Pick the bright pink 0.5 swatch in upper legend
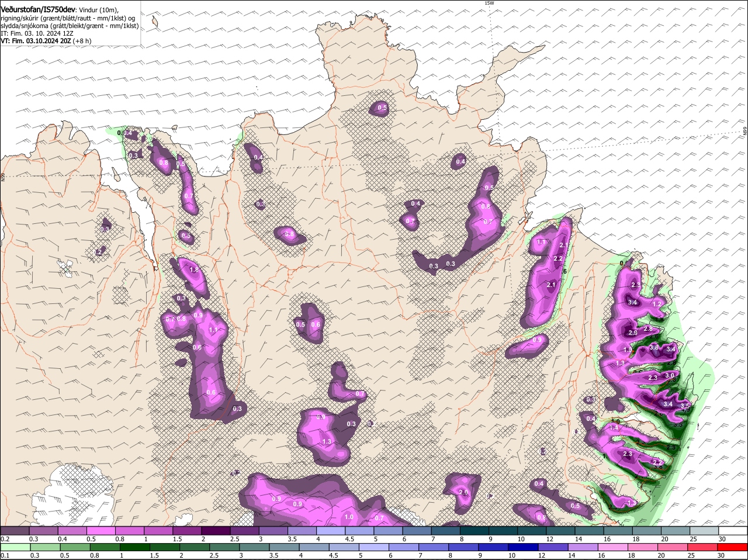This screenshot has height=560, width=748. point(101,531)
